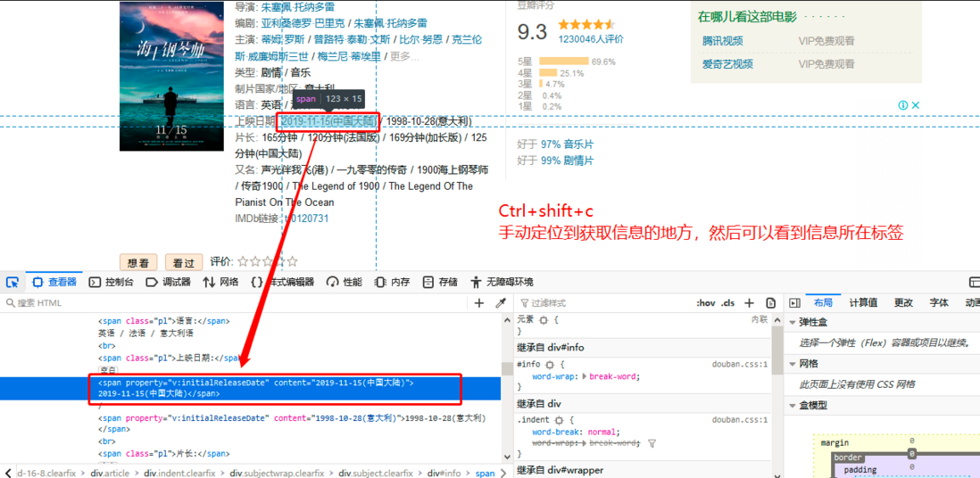Open the 网络 network tab
This screenshot has width=980, height=478.
pyautogui.click(x=220, y=283)
